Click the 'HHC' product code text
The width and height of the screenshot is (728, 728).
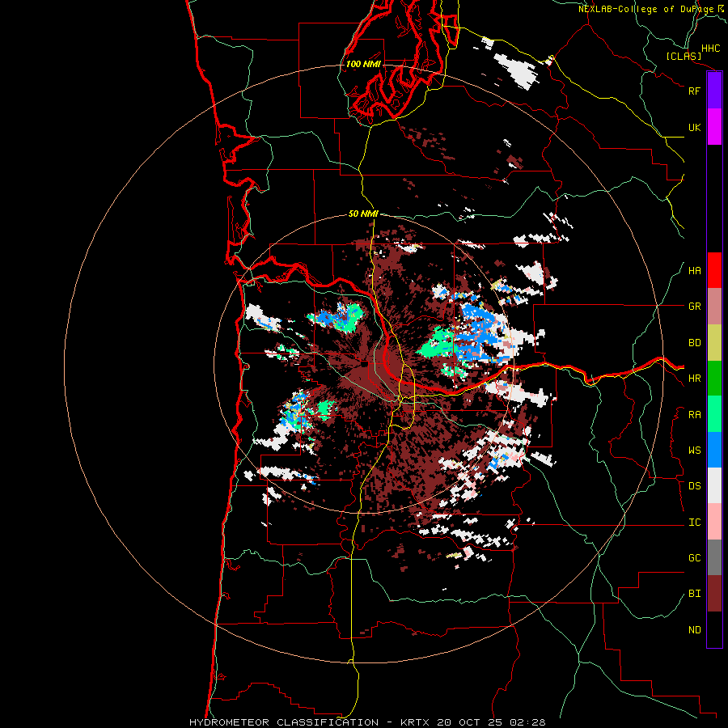pyautogui.click(x=711, y=49)
